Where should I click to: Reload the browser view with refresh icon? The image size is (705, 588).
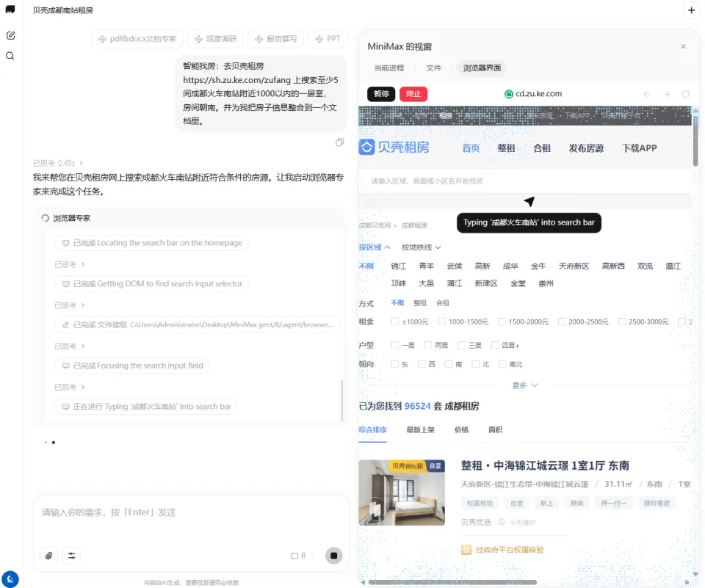tap(686, 94)
